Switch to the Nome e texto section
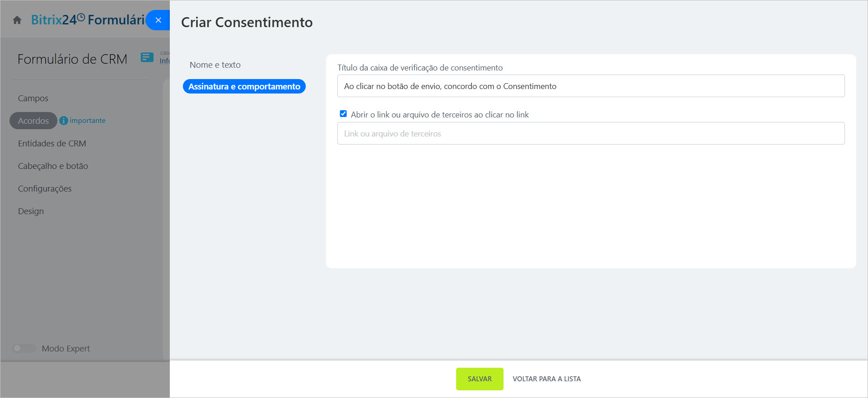 coord(215,65)
